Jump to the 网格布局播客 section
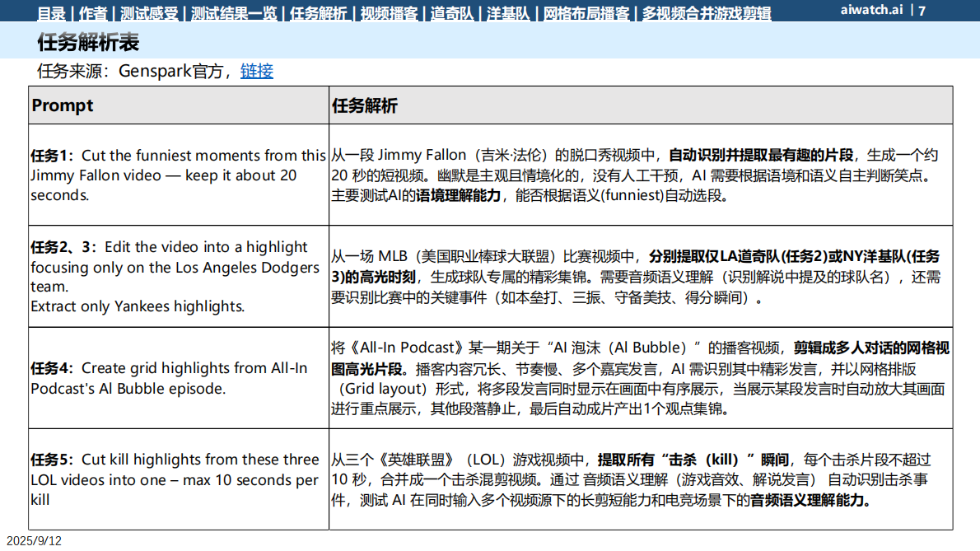980x551 pixels. [586, 13]
